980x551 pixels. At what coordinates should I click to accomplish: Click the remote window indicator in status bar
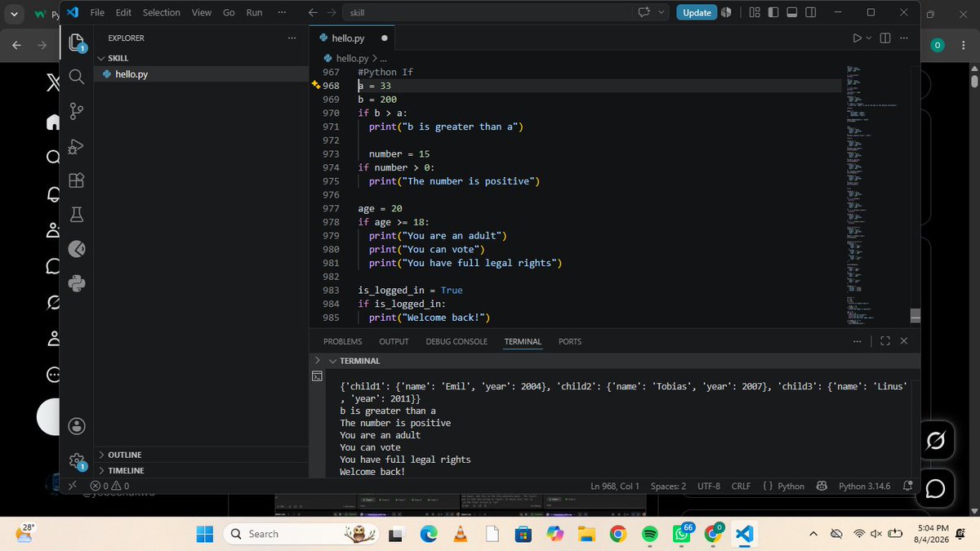click(x=72, y=486)
